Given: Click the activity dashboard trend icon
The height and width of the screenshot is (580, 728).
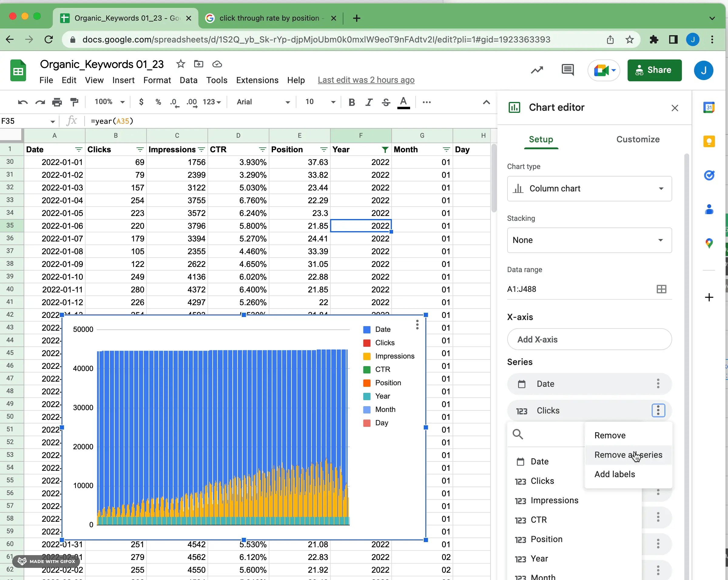Looking at the screenshot, I should [537, 70].
